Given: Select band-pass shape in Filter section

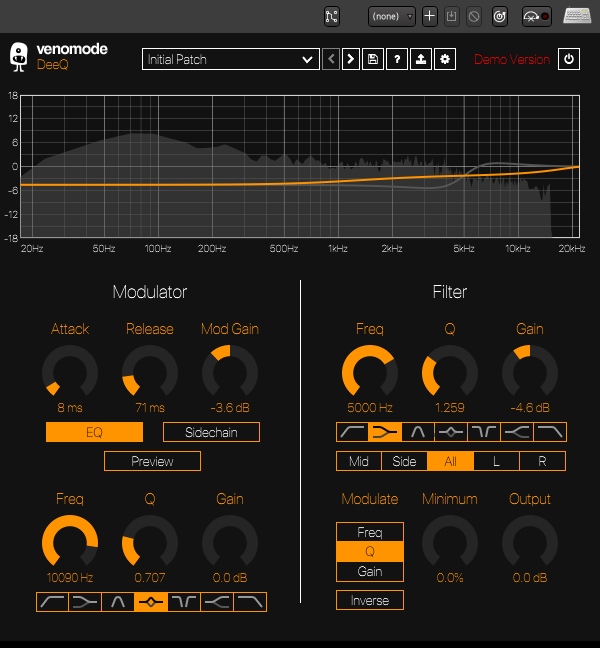Looking at the screenshot, I should pyautogui.click(x=418, y=432).
